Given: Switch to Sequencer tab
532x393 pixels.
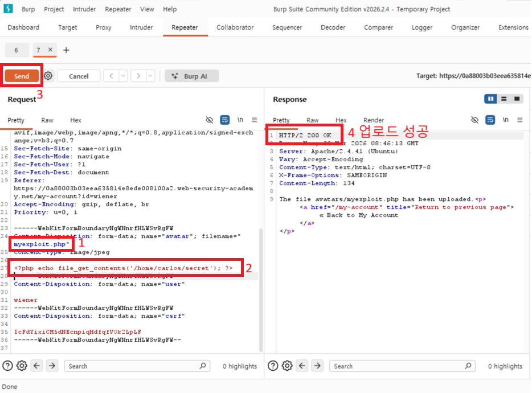Looking at the screenshot, I should coord(287,27).
